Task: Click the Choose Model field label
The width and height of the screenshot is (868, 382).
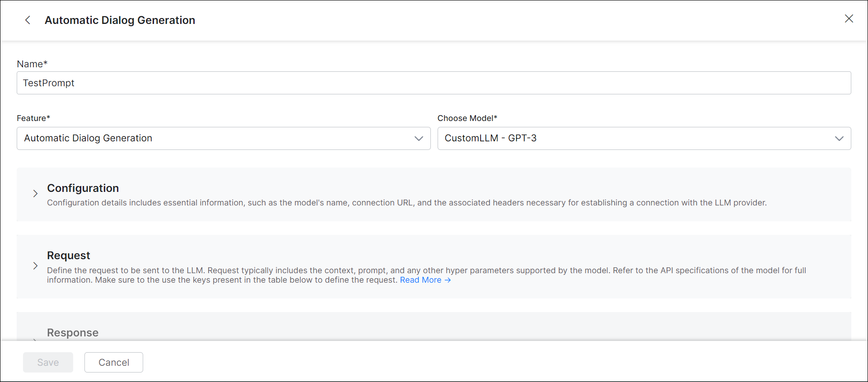Action: [467, 118]
